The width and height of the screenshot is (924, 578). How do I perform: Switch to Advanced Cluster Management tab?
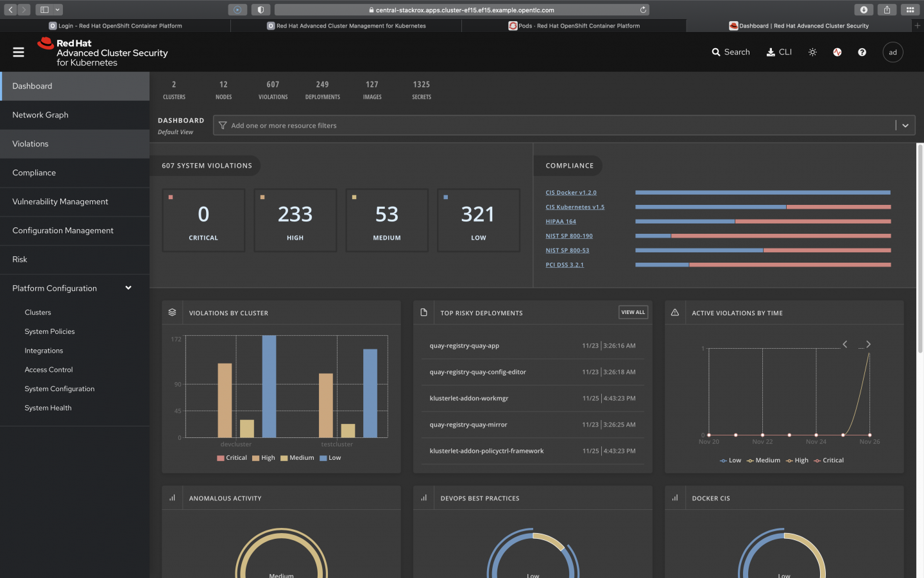[x=346, y=26]
